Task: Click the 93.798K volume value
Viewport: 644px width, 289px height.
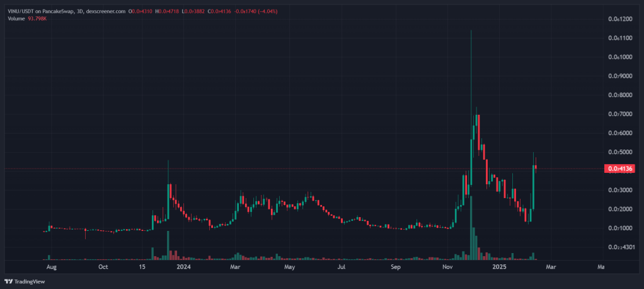Action: 38,19
